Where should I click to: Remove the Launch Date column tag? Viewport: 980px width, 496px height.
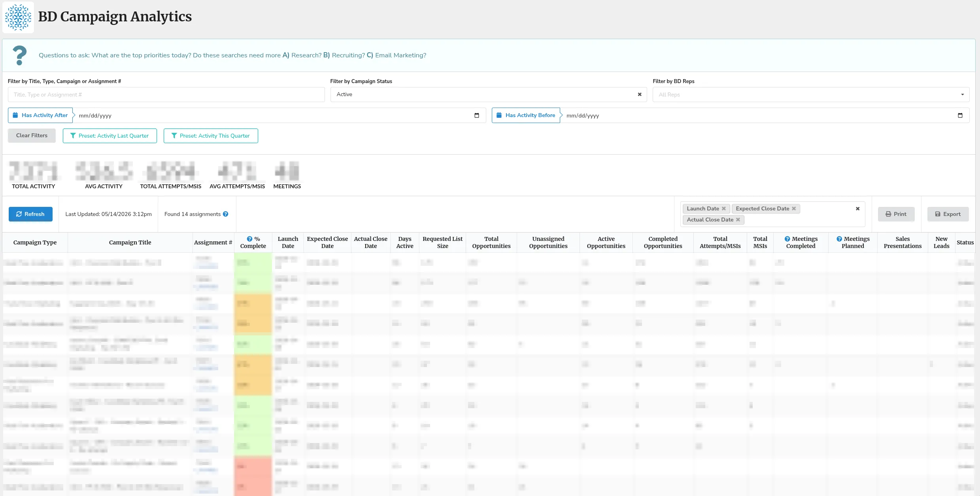click(x=724, y=208)
